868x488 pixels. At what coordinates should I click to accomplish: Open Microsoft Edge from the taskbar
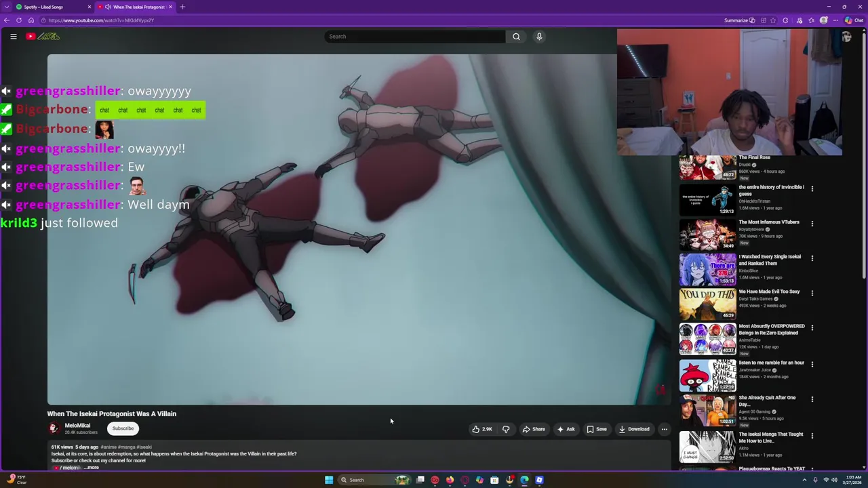[524, 480]
